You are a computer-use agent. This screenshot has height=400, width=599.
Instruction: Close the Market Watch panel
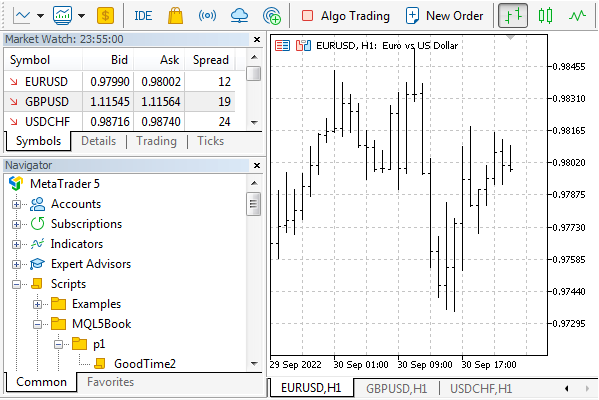(257, 39)
